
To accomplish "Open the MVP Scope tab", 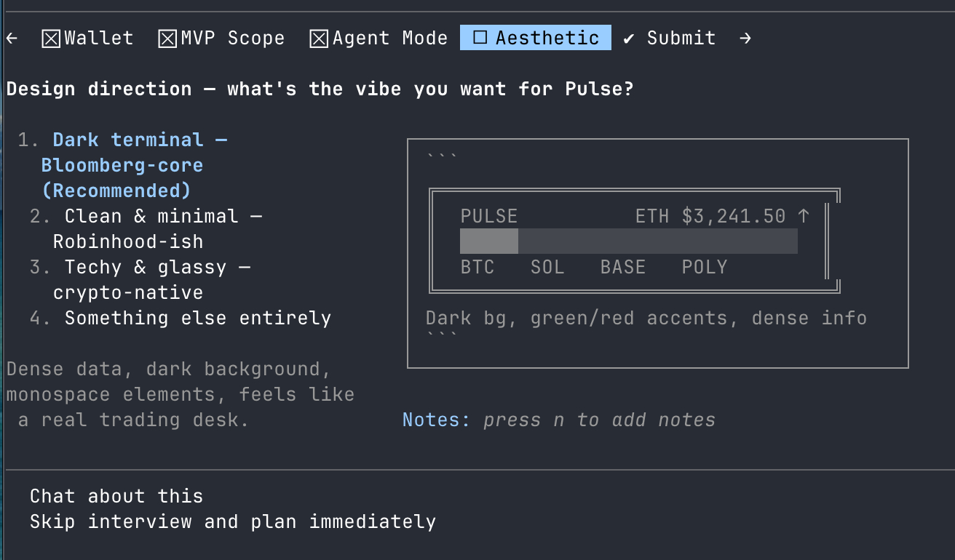I will (x=232, y=38).
